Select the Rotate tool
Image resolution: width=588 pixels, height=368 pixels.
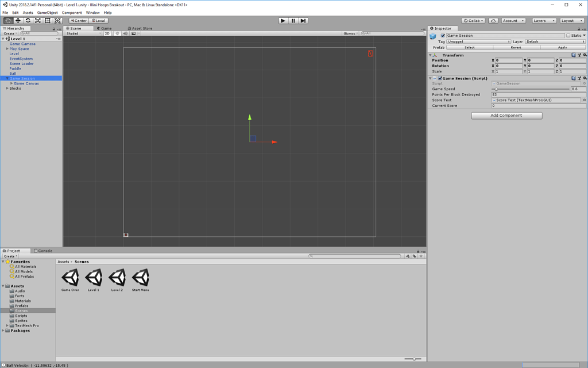[x=28, y=20]
